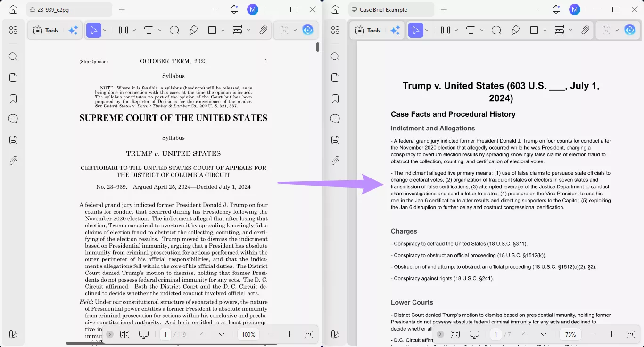The height and width of the screenshot is (347, 644).
Task: Open the zoom level 75% dropdown
Action: [x=570, y=334]
